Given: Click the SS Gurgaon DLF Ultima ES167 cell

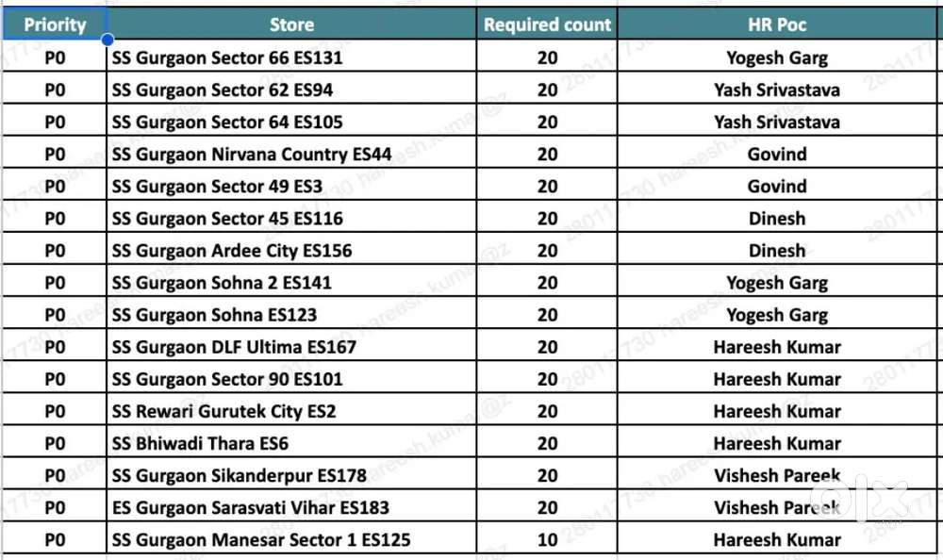Looking at the screenshot, I should click(x=234, y=347).
